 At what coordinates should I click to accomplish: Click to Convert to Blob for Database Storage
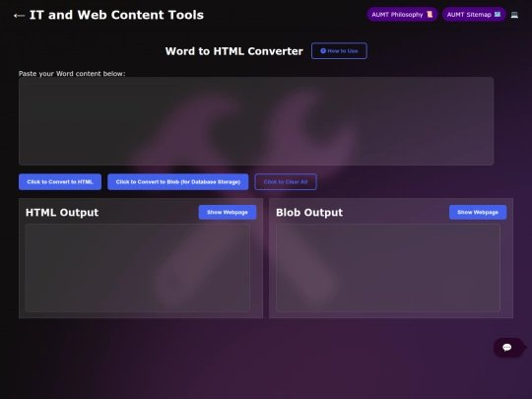point(177,182)
